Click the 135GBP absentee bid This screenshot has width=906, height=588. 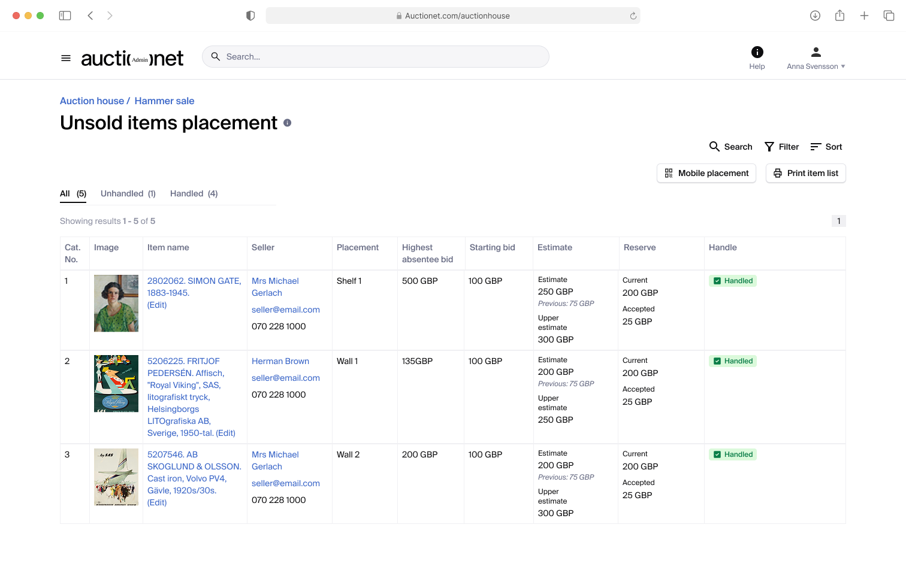pyautogui.click(x=418, y=361)
